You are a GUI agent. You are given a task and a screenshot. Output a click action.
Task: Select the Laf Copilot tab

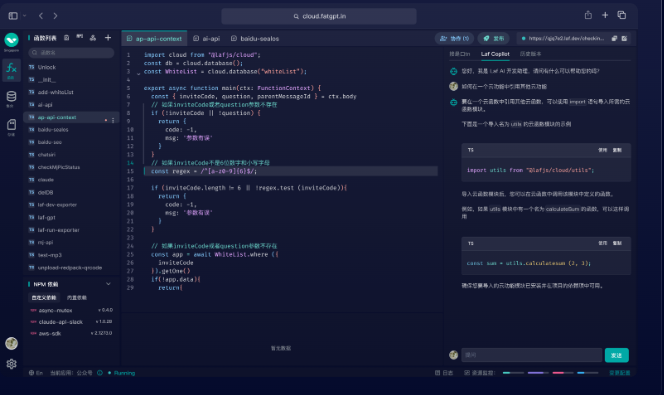coord(495,54)
